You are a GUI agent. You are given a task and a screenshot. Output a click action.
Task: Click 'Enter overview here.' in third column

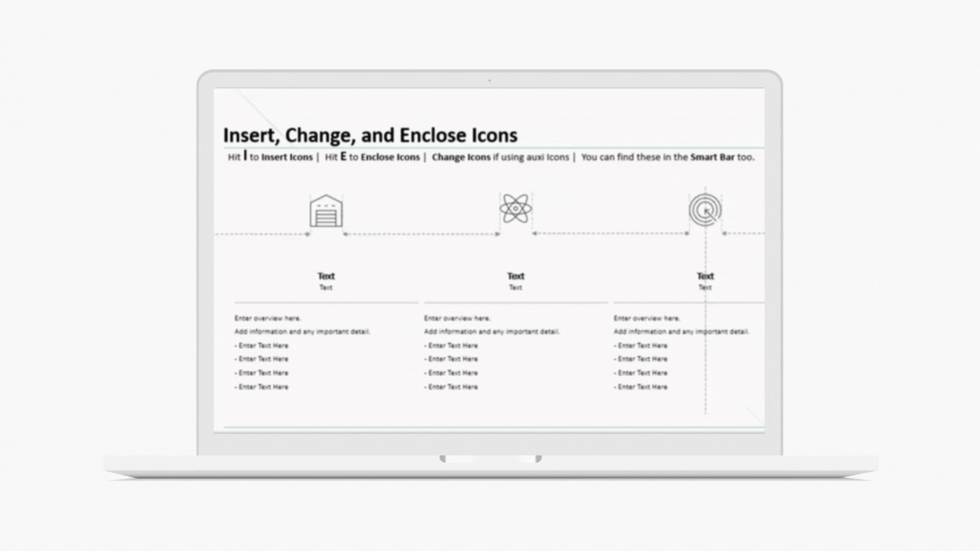pos(647,318)
